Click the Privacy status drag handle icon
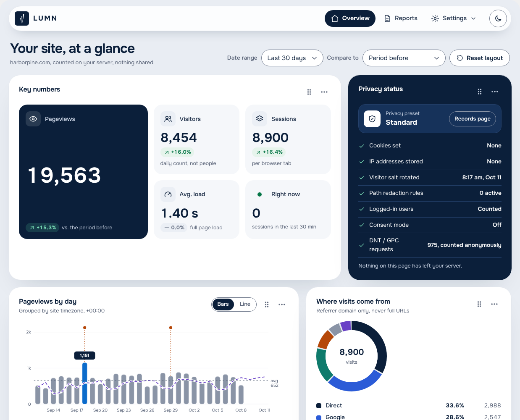 point(480,92)
